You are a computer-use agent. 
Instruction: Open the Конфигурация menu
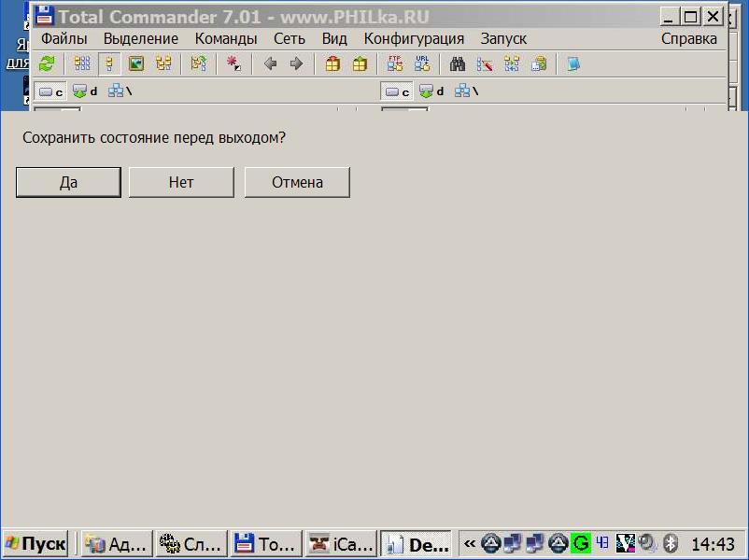[x=414, y=38]
